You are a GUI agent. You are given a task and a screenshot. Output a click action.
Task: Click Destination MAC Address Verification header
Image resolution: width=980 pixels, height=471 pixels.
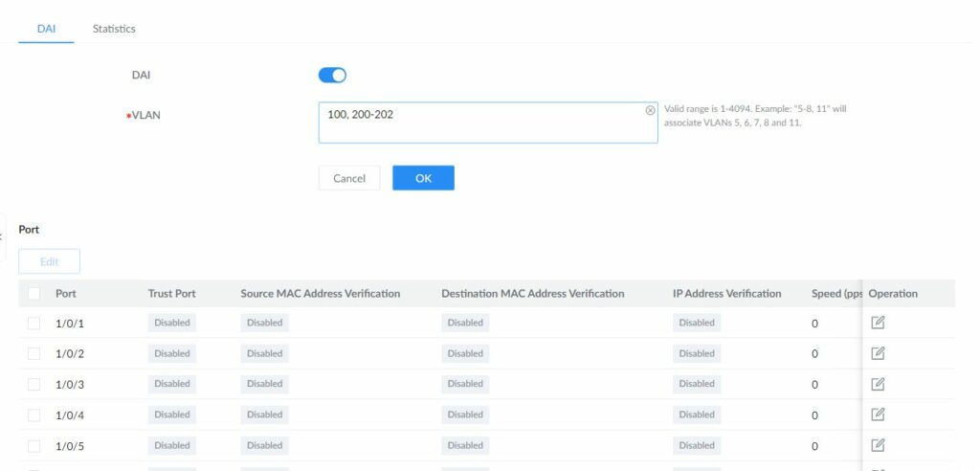(532, 293)
